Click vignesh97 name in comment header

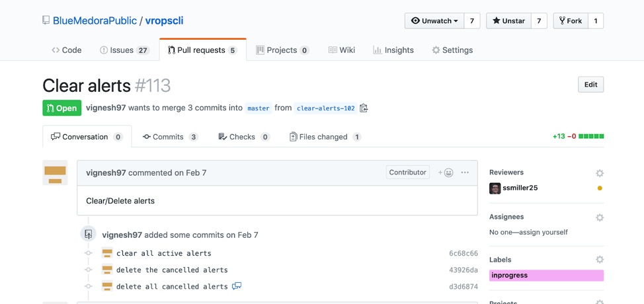coord(106,172)
